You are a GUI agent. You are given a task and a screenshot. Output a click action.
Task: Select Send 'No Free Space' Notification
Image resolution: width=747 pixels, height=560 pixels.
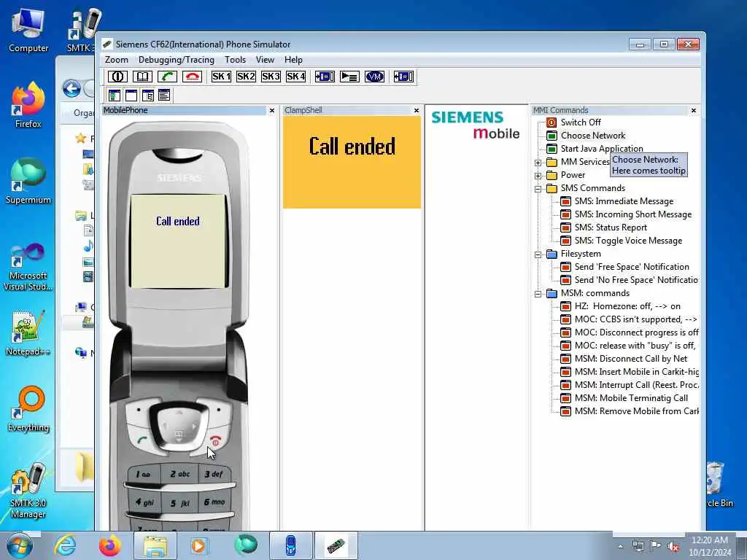click(x=635, y=280)
